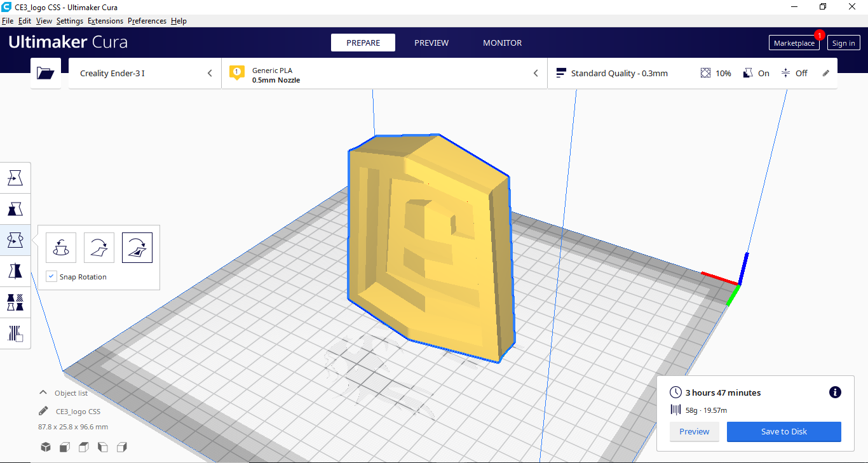This screenshot has width=868, height=463.
Task: Switch to the 3D view cube icon
Action: click(46, 447)
